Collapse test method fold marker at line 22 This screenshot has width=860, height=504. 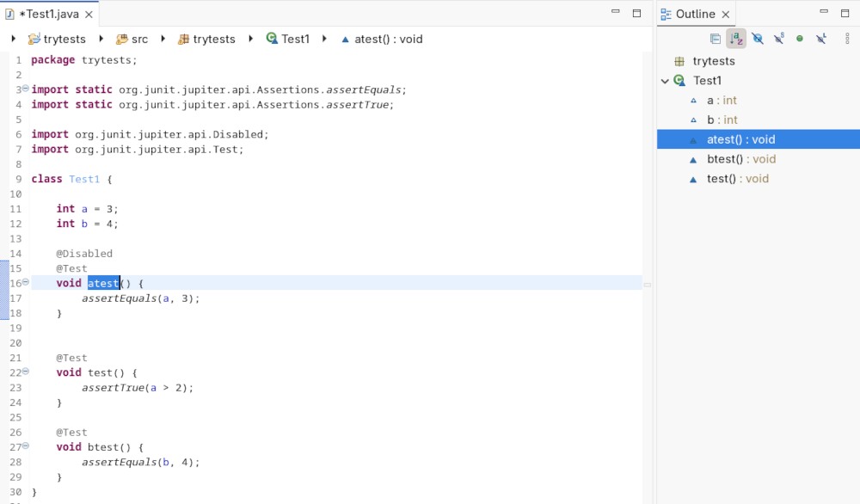click(26, 372)
